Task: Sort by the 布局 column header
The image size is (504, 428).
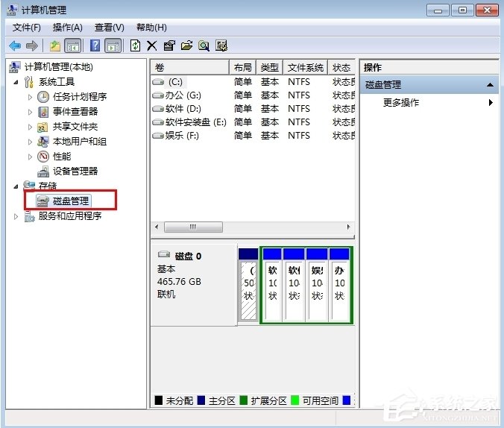Action: point(242,68)
